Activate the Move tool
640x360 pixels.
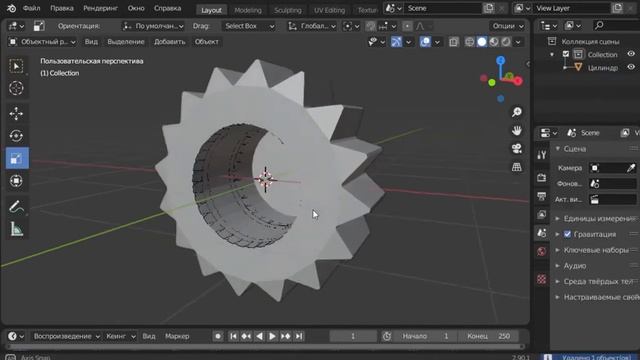[x=16, y=113]
